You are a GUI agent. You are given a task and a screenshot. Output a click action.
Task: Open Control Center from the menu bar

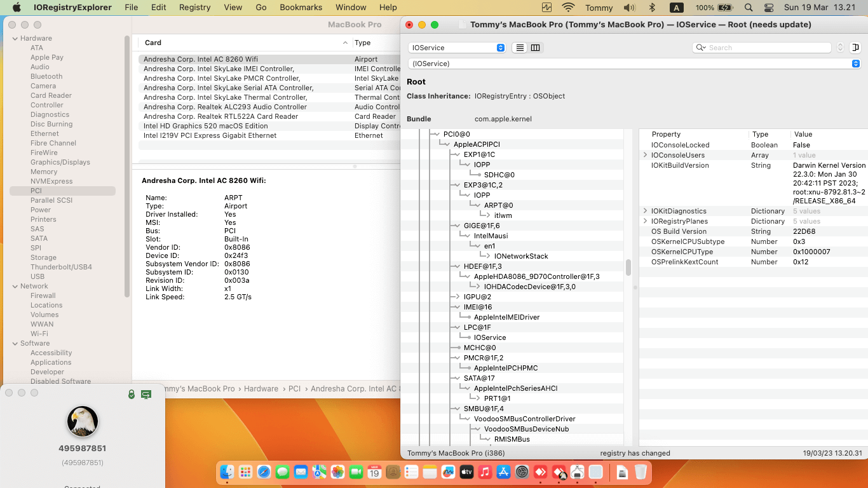[x=769, y=8]
